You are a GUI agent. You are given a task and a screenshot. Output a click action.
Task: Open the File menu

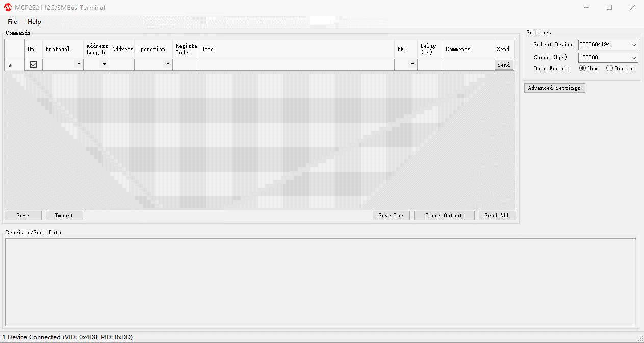point(12,22)
